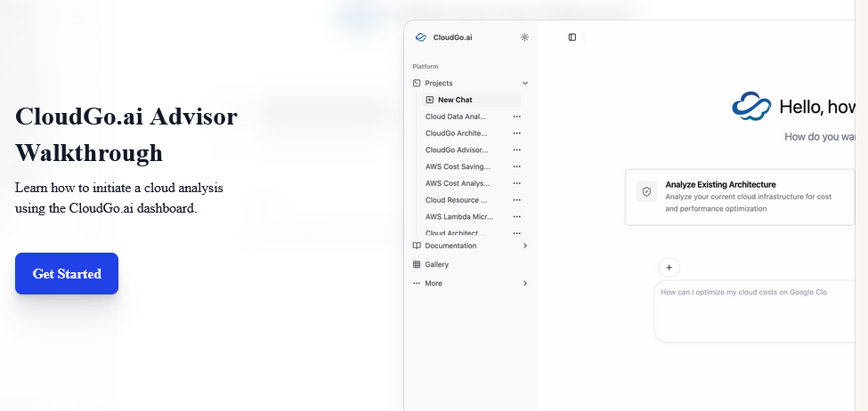Collapse the Projects section chevron
868x411 pixels.
click(x=524, y=83)
